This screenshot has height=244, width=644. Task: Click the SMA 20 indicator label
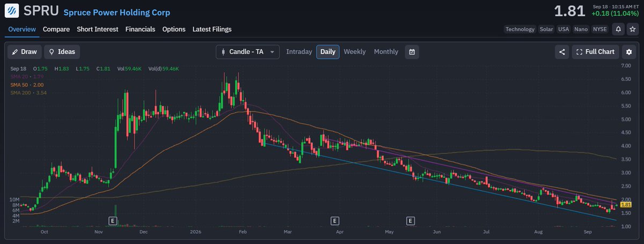tap(26, 77)
